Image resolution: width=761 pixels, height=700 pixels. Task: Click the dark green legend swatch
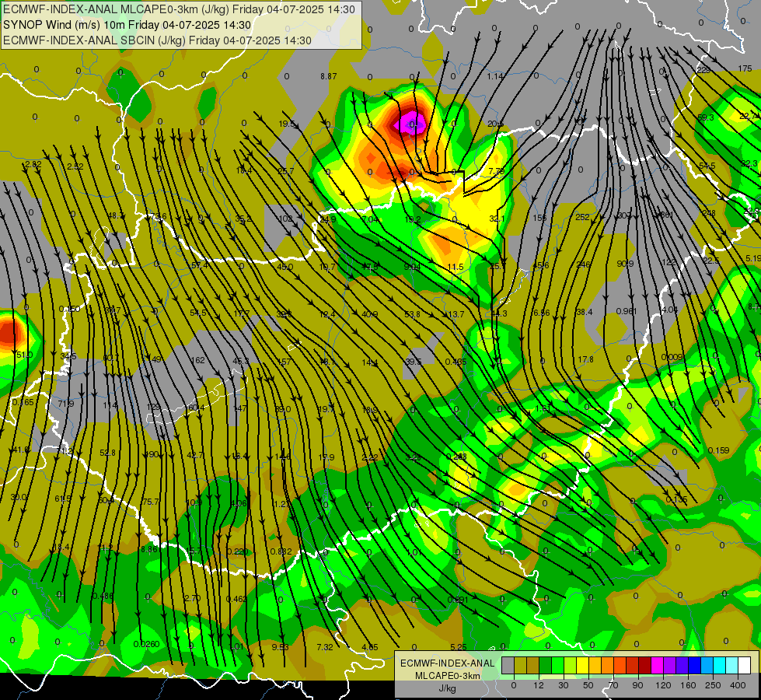[x=546, y=665]
